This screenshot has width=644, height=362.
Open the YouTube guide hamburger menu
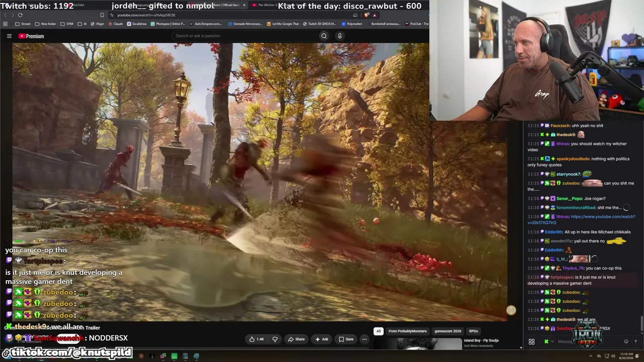click(x=9, y=36)
